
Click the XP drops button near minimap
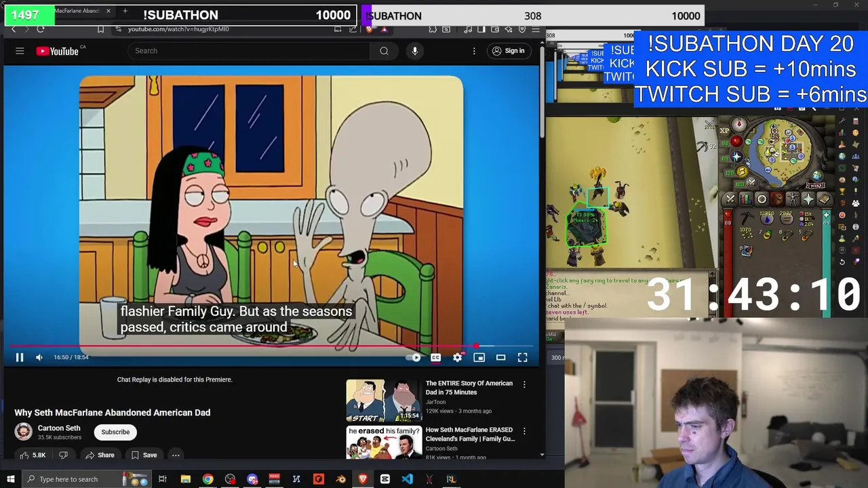point(724,131)
